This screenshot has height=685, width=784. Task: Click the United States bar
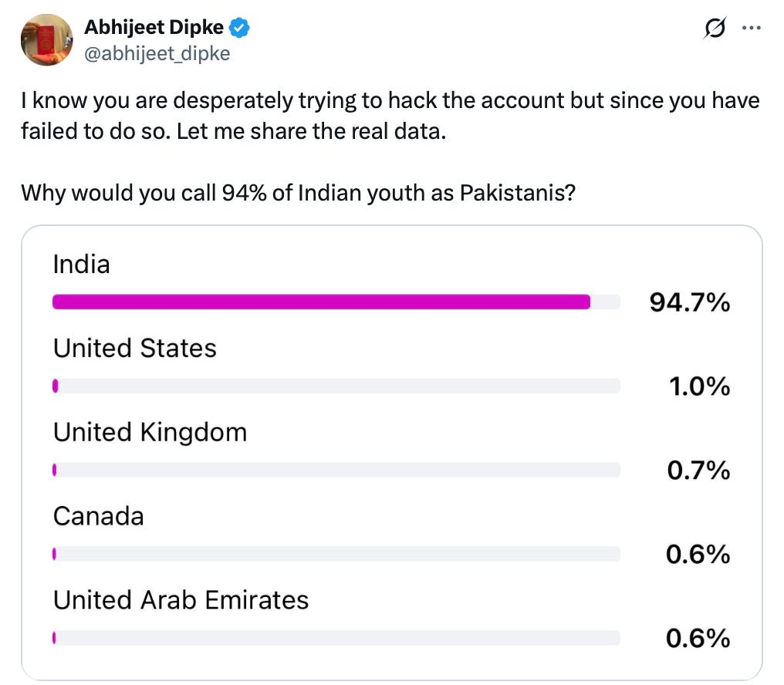tap(336, 386)
